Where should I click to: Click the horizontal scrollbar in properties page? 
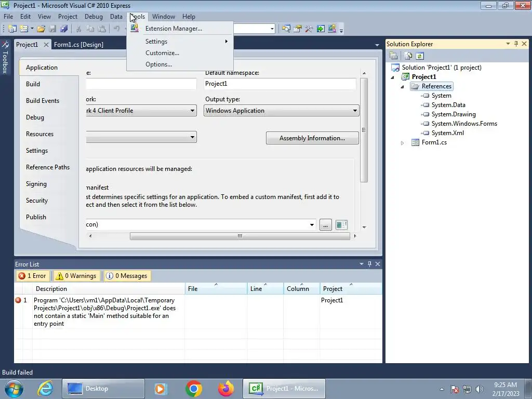pyautogui.click(x=240, y=236)
